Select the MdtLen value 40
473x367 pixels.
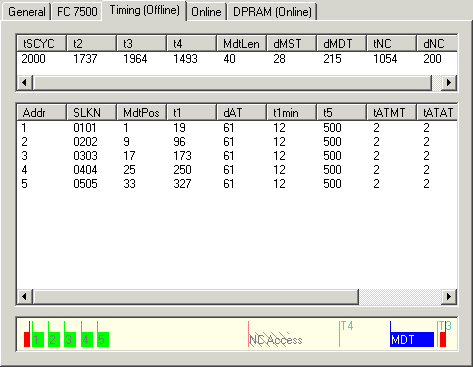click(229, 59)
